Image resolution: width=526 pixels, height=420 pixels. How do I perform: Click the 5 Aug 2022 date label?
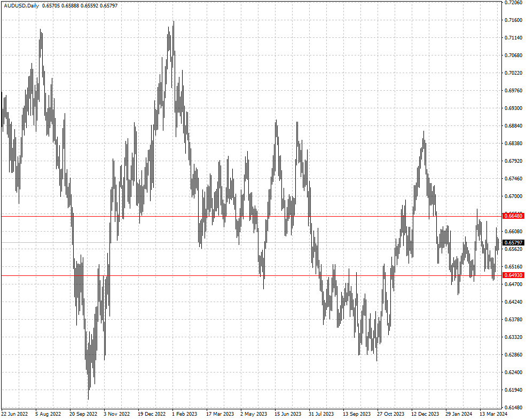pos(48,414)
